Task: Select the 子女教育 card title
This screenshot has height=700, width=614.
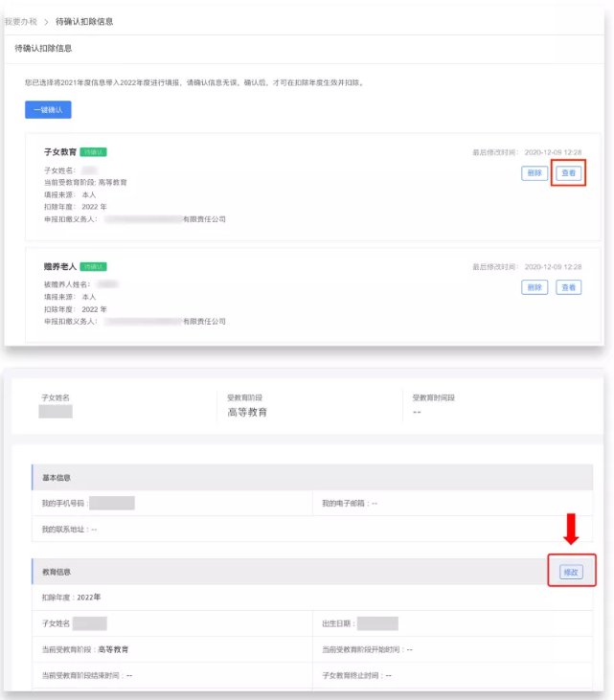Action: point(59,151)
